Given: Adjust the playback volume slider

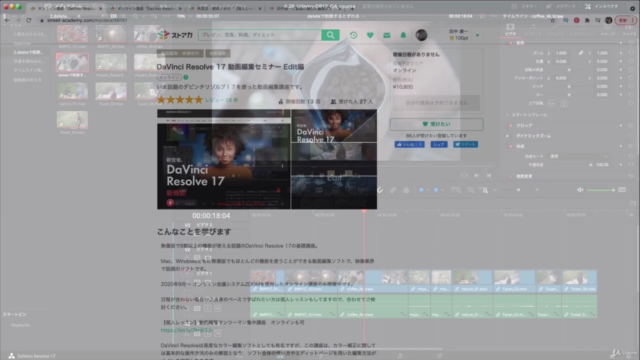Looking at the screenshot, I should point(601,190).
